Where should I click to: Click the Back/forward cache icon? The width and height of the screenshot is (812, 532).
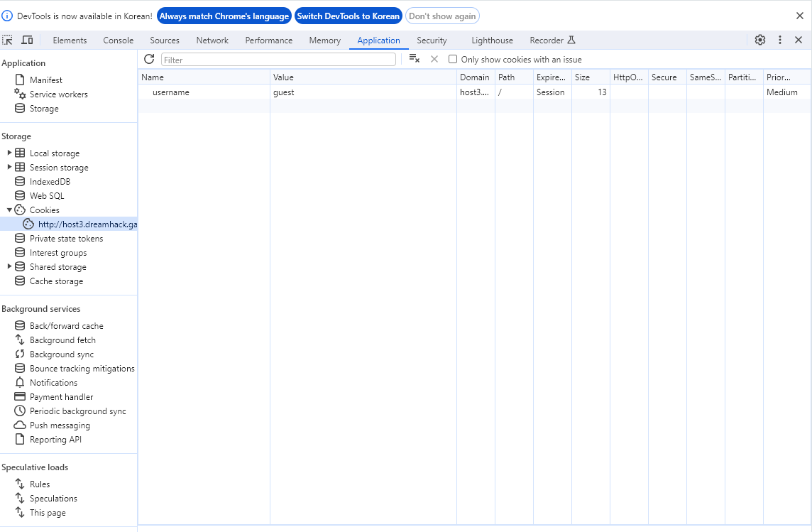click(20, 325)
